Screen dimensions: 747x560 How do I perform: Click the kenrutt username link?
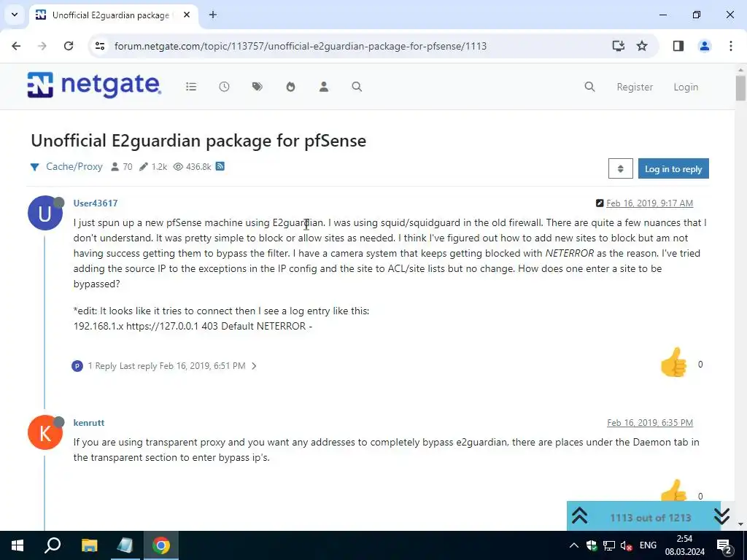click(88, 422)
